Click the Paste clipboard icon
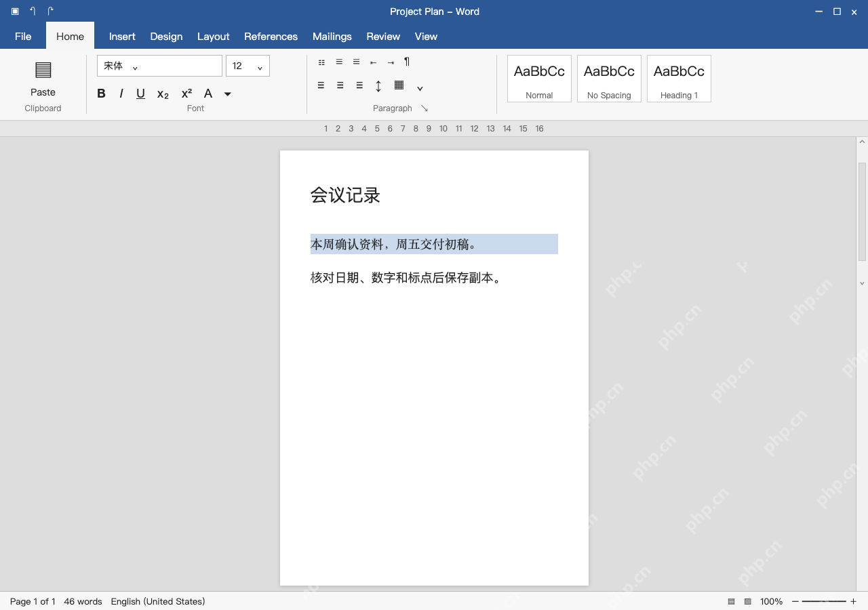The image size is (868, 610). (x=43, y=70)
